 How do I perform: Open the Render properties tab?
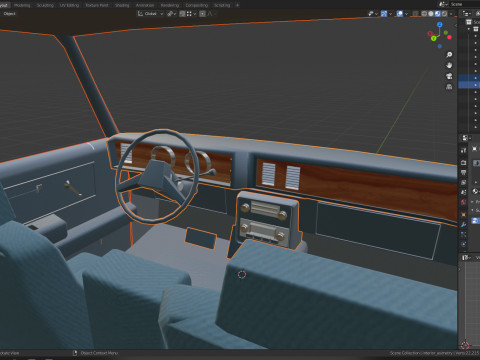pos(463,162)
